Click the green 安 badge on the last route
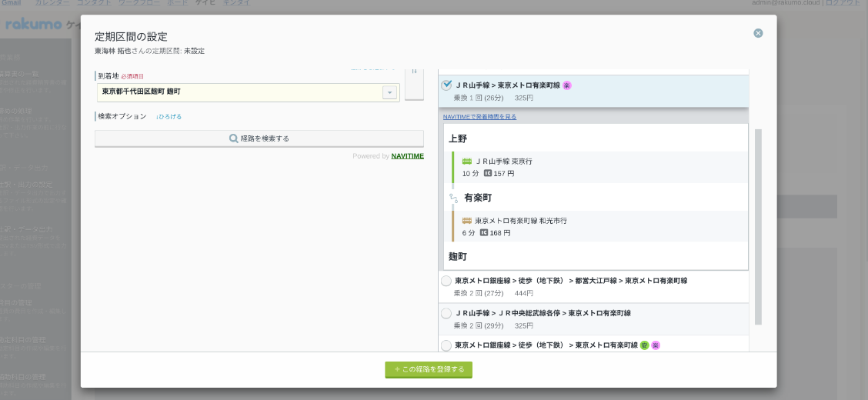This screenshot has width=868, height=400. coord(644,345)
